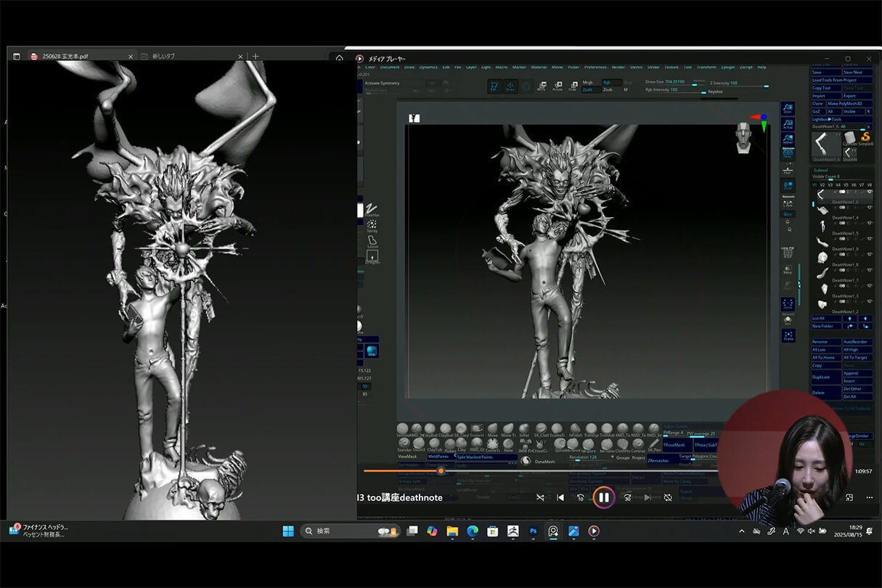Open a new browser tab with plus button
Image resolution: width=882 pixels, height=588 pixels.
tap(256, 57)
